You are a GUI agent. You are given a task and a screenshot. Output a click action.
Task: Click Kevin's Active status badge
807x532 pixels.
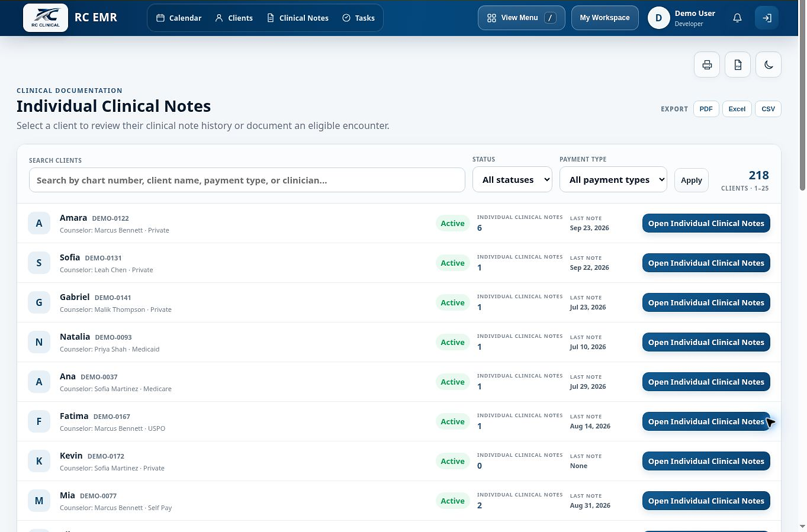[452, 461]
